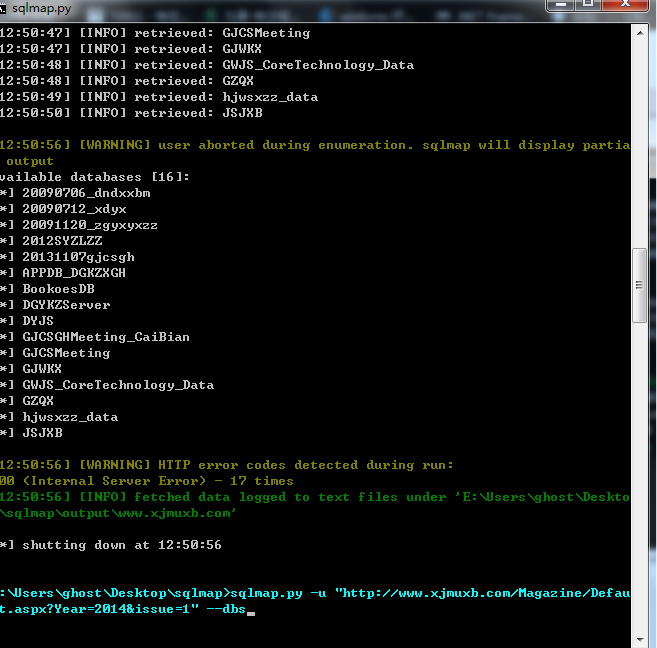This screenshot has width=657, height=648.
Task: Click database name BookoesDB
Action: [58, 289]
